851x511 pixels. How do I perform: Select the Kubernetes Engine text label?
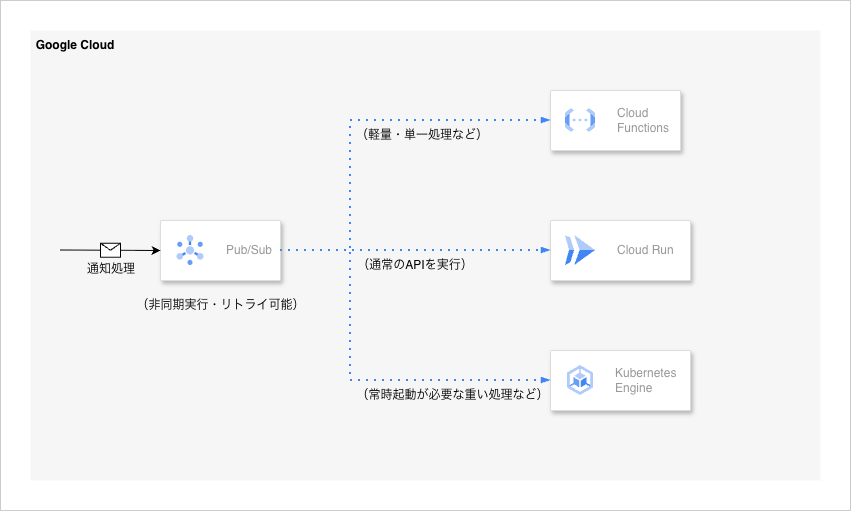pos(645,380)
